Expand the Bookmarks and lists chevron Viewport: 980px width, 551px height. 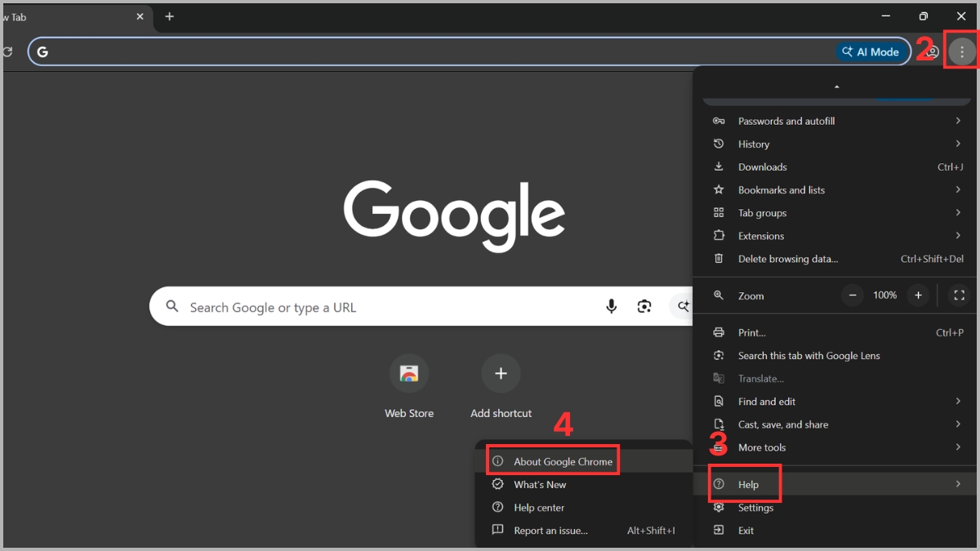click(x=958, y=189)
